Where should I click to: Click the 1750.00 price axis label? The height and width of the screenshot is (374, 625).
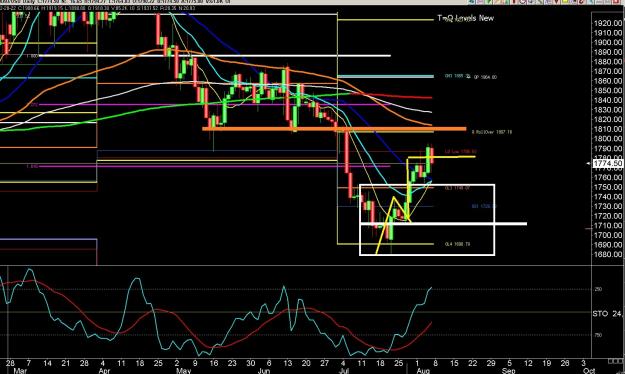608,187
